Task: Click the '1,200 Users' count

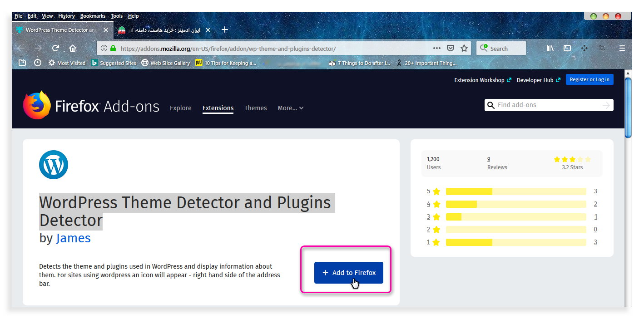Action: (434, 163)
